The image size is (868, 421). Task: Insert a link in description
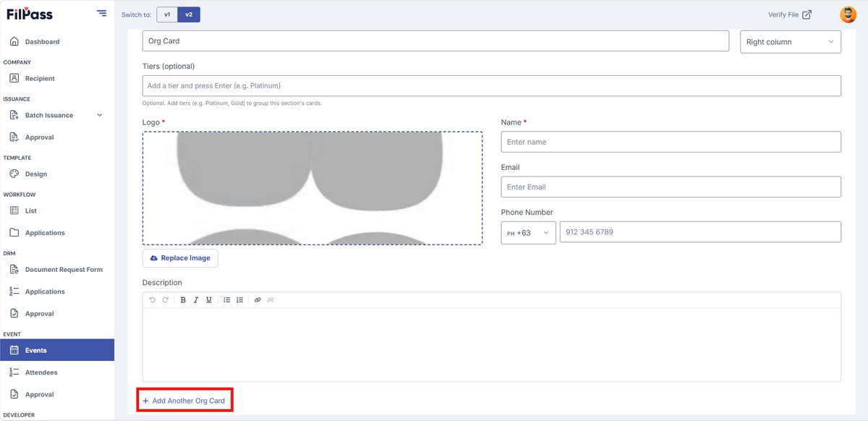tap(258, 299)
